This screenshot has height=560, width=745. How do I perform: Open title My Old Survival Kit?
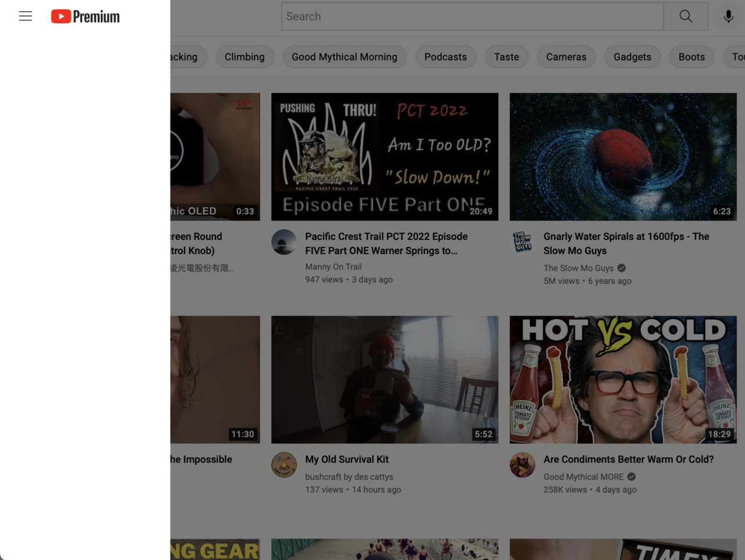click(x=347, y=459)
